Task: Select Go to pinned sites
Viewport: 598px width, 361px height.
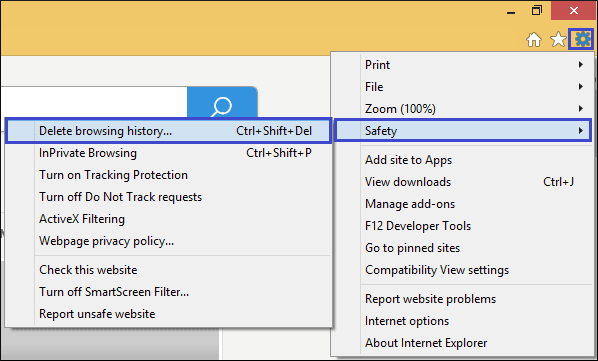Action: 463,248
